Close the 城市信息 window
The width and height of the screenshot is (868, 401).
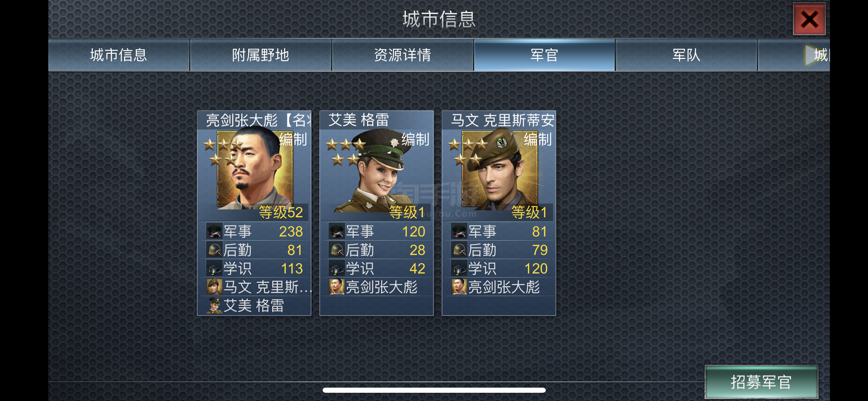(809, 19)
